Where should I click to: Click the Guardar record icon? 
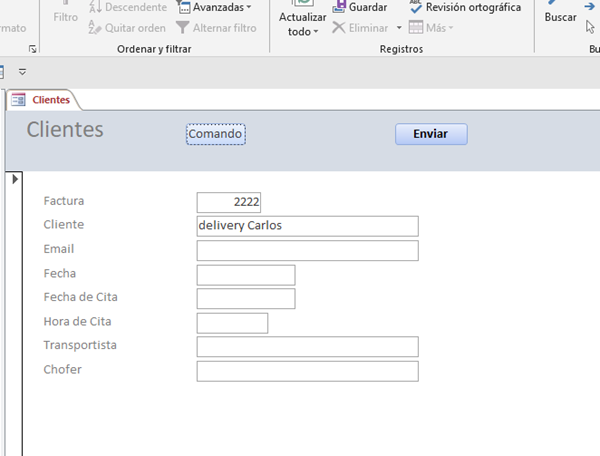pyautogui.click(x=339, y=7)
